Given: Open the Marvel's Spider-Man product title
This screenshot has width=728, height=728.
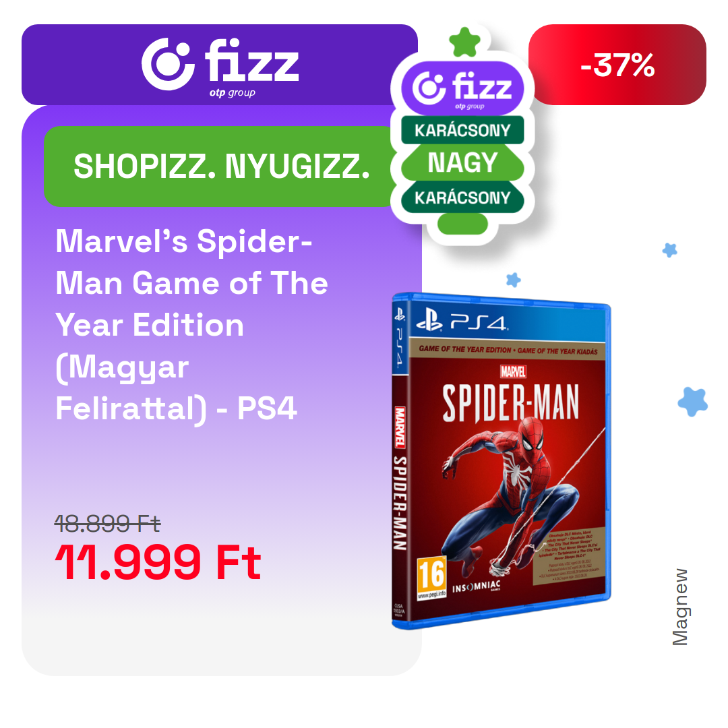Looking at the screenshot, I should [191, 324].
